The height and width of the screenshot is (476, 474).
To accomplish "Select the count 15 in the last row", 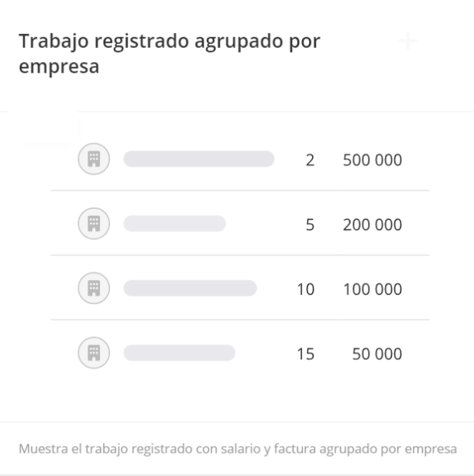I will point(305,354).
